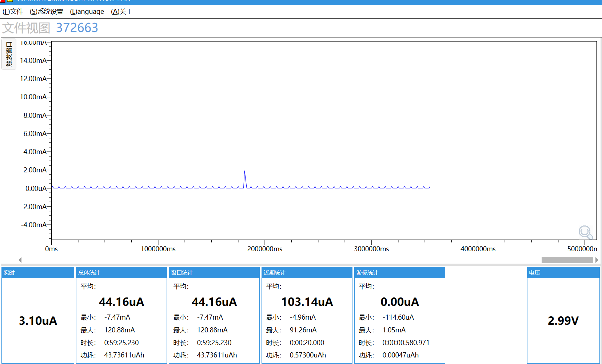Open the (F)文件 menu
Image resolution: width=602 pixels, height=364 pixels.
click(x=13, y=12)
